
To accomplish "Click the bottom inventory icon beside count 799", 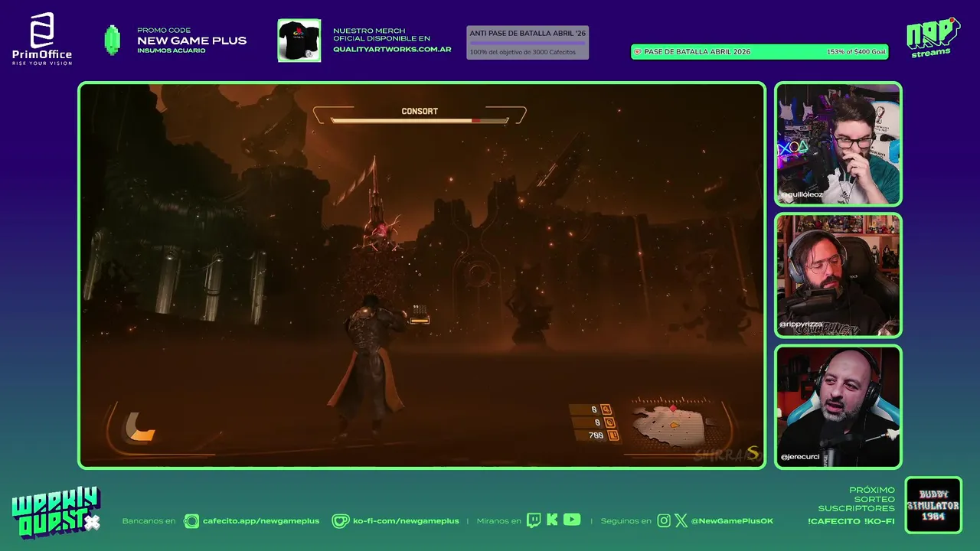I will [613, 435].
